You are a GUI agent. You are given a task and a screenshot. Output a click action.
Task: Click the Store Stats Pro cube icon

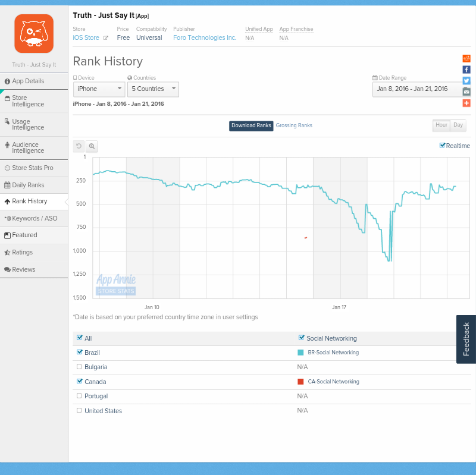tap(7, 168)
